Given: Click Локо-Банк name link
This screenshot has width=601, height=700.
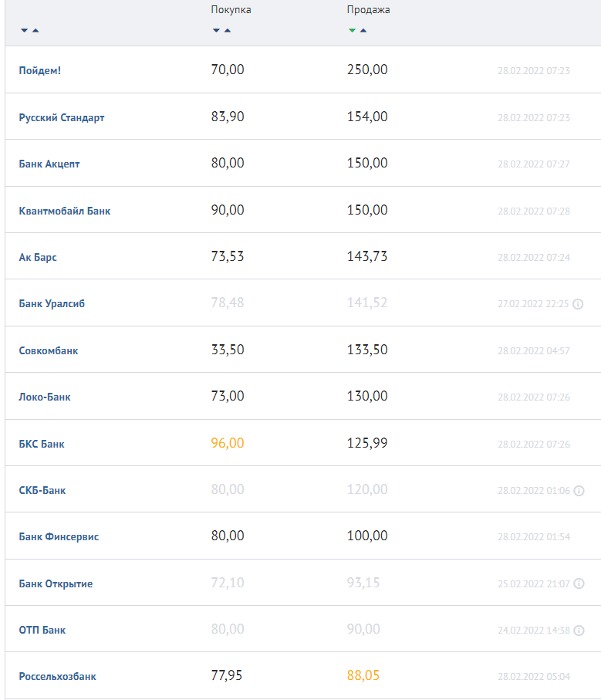Looking at the screenshot, I should [45, 397].
